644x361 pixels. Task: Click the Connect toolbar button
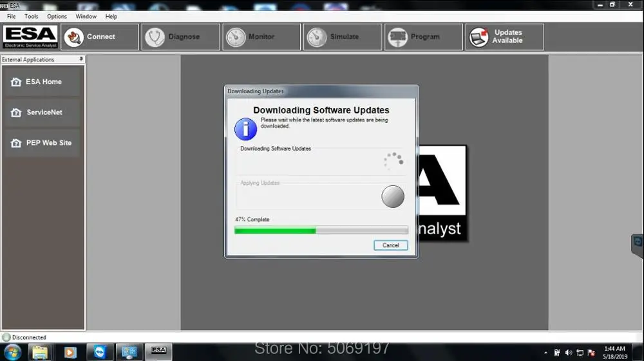100,37
